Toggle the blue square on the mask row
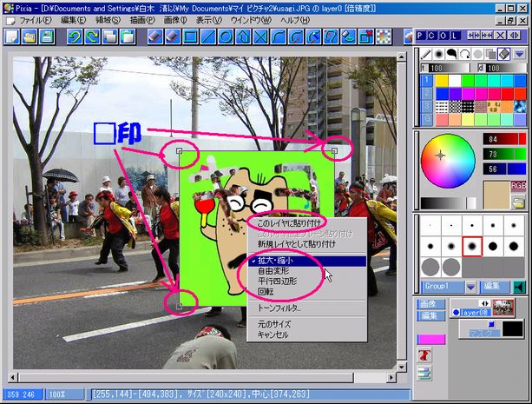Image resolution: width=532 pixels, height=404 pixels. click(x=490, y=324)
